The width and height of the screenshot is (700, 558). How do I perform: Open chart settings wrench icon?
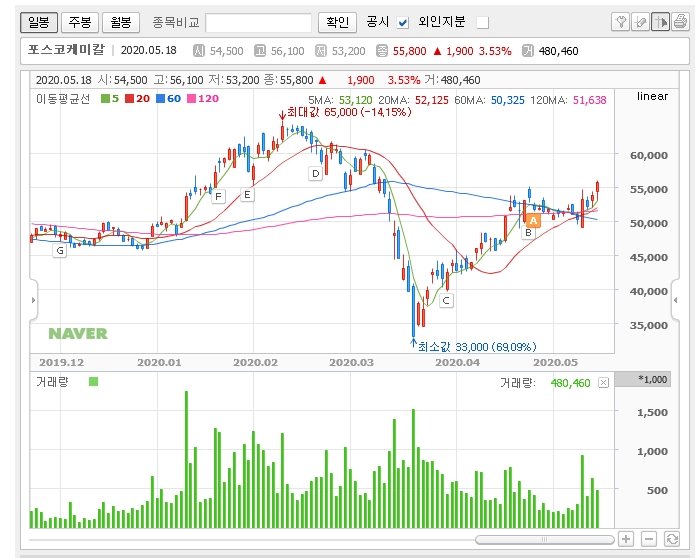621,21
